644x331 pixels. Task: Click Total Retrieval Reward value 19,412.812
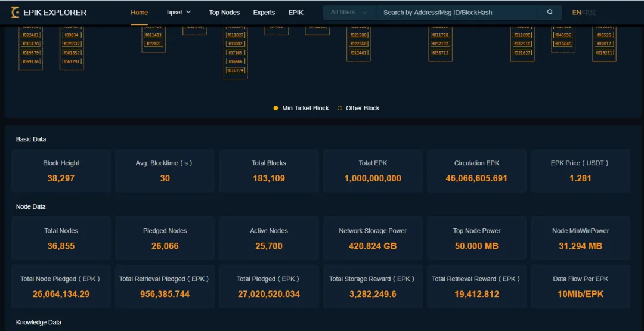point(476,294)
